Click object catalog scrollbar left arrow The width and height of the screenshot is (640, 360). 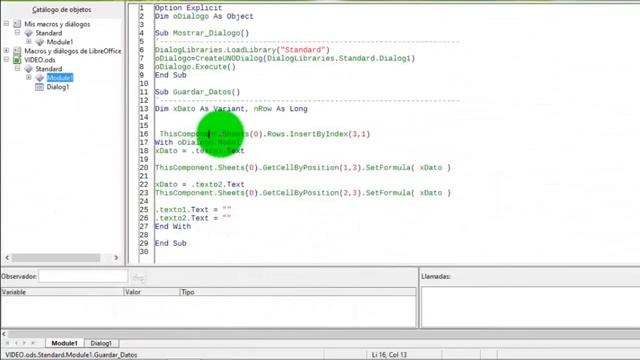pos(7,258)
